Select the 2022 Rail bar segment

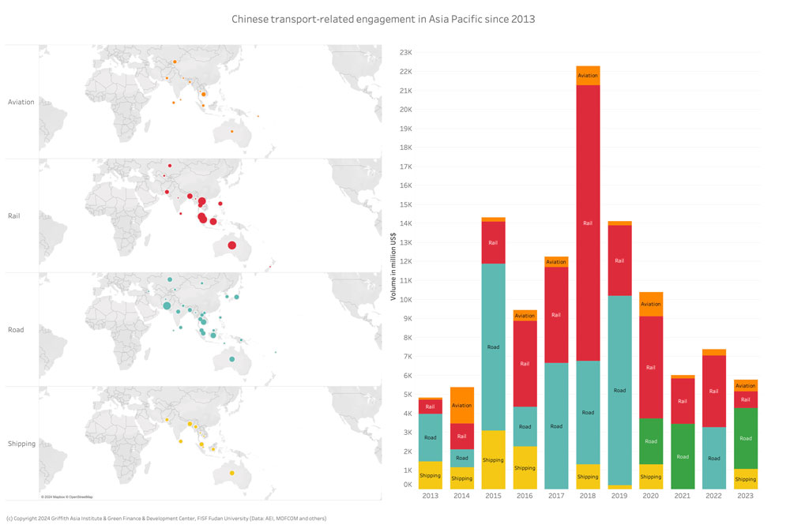(714, 391)
